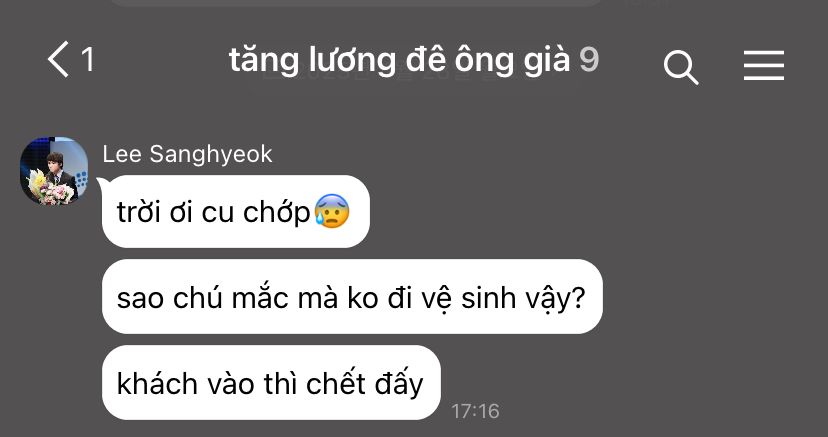Image resolution: width=828 pixels, height=437 pixels.
Task: Tap the unread count 1 beside the back arrow
Action: tap(88, 59)
